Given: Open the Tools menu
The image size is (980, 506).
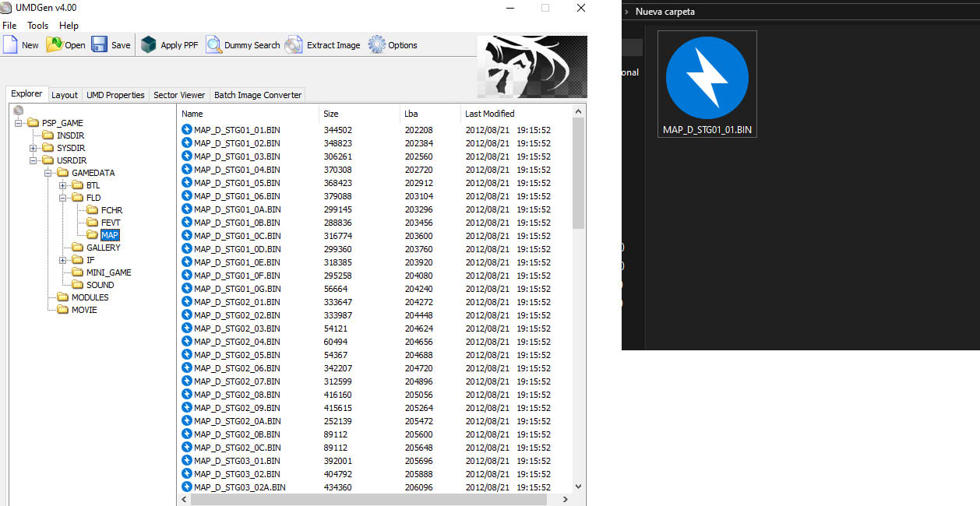Looking at the screenshot, I should [x=37, y=26].
